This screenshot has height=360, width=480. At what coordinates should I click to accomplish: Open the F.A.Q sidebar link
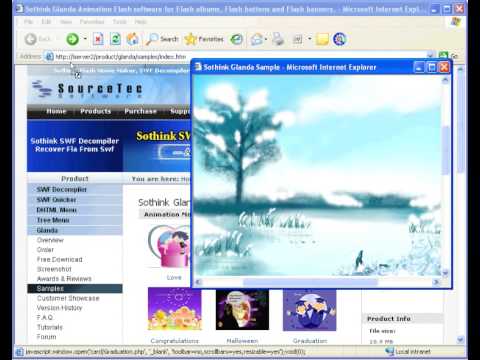(x=45, y=317)
